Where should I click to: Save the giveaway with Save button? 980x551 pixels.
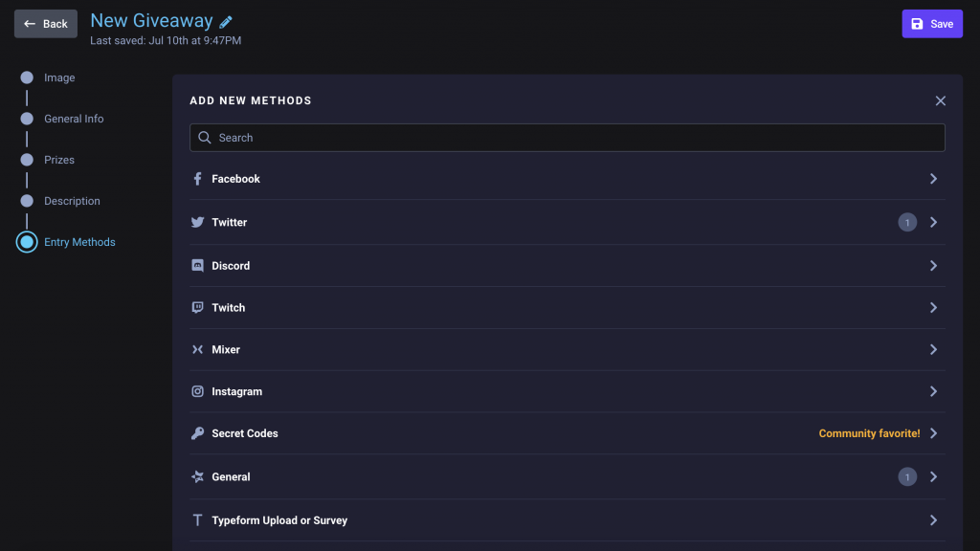pos(932,24)
